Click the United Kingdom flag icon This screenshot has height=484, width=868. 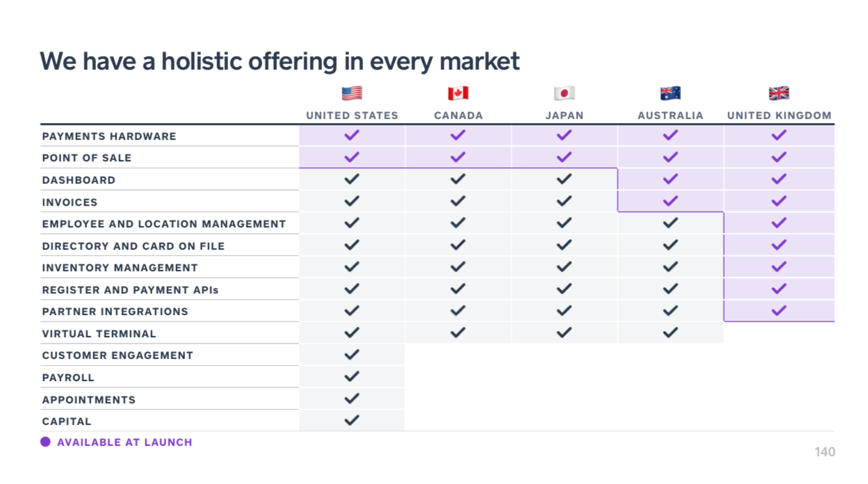tap(779, 93)
